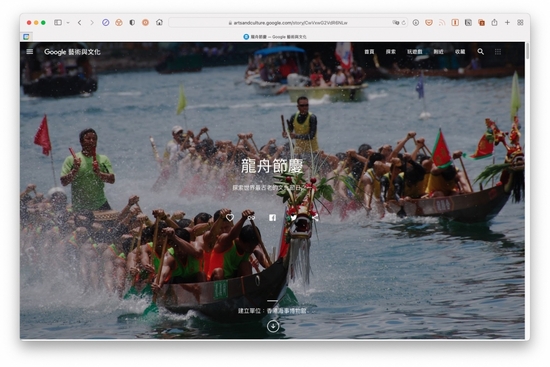Viewport: 550px width, 367px height.
Task: Click the search magnifier icon
Action: click(481, 52)
